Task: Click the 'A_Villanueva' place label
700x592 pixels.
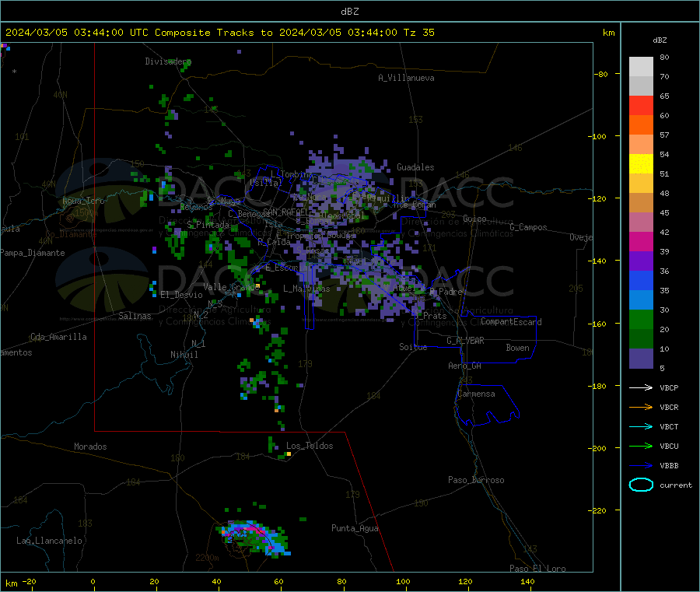Action: pyautogui.click(x=406, y=78)
